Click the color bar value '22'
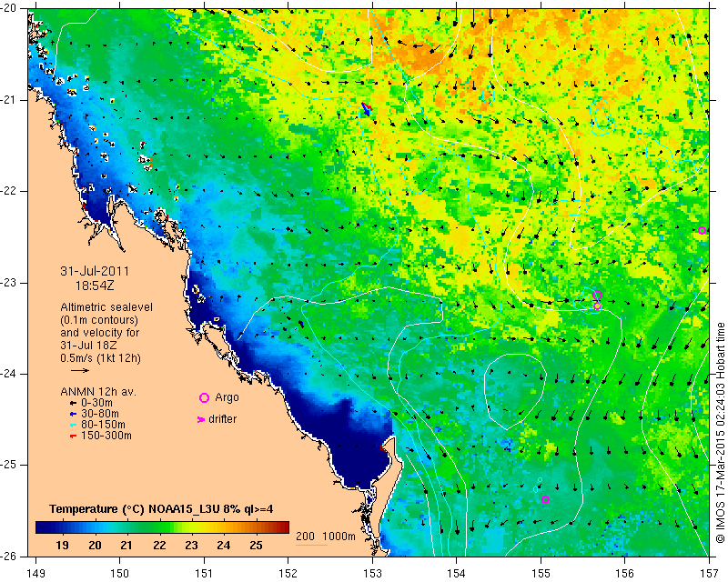This screenshot has height=582, width=728. pyautogui.click(x=159, y=546)
